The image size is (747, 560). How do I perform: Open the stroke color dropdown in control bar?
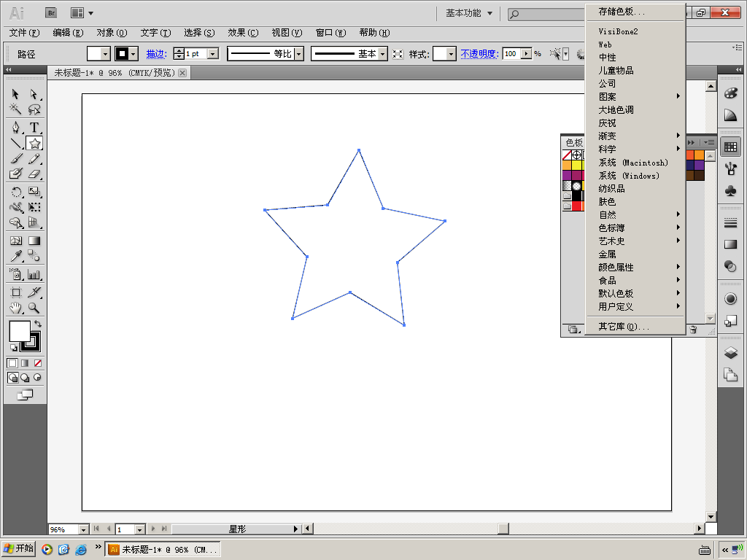133,54
